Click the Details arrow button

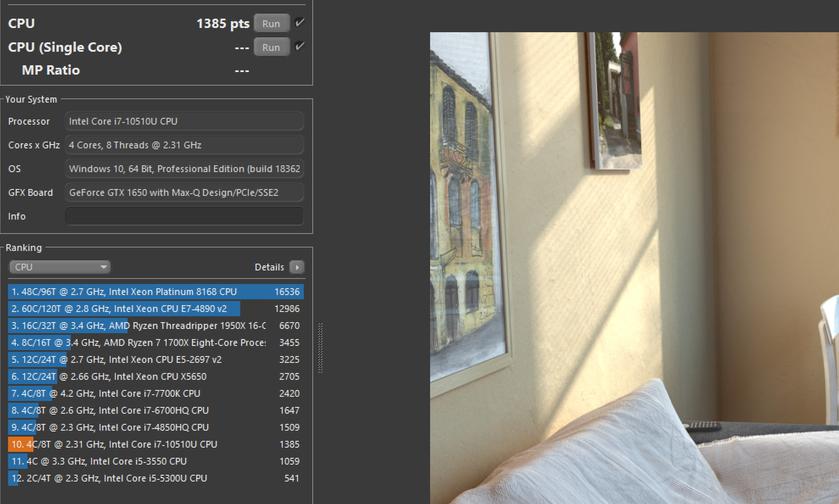(x=296, y=267)
